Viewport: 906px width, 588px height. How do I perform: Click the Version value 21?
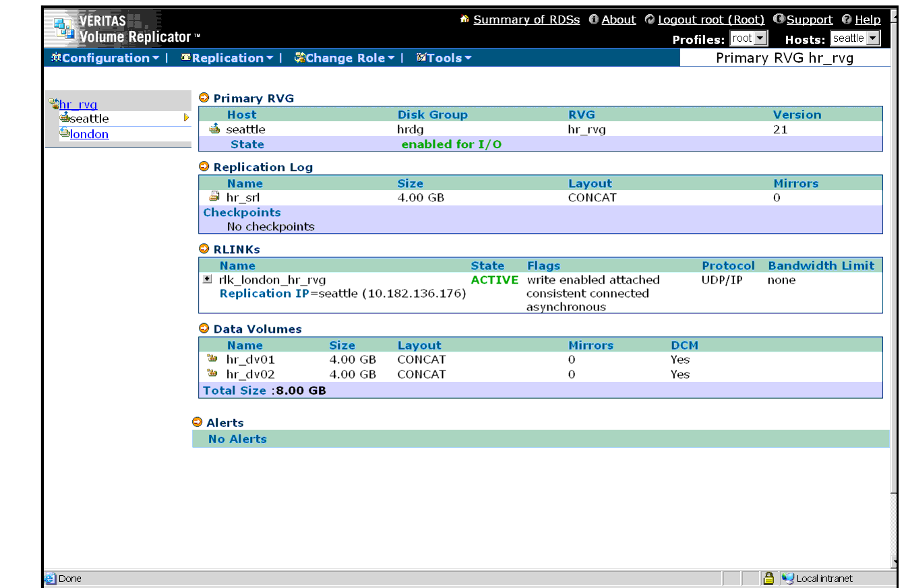(x=781, y=129)
